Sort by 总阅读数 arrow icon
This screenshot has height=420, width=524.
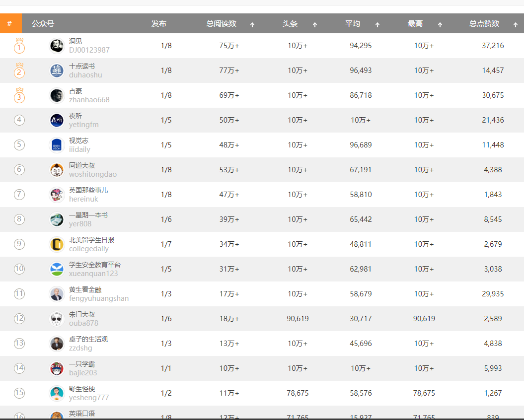pyautogui.click(x=252, y=24)
